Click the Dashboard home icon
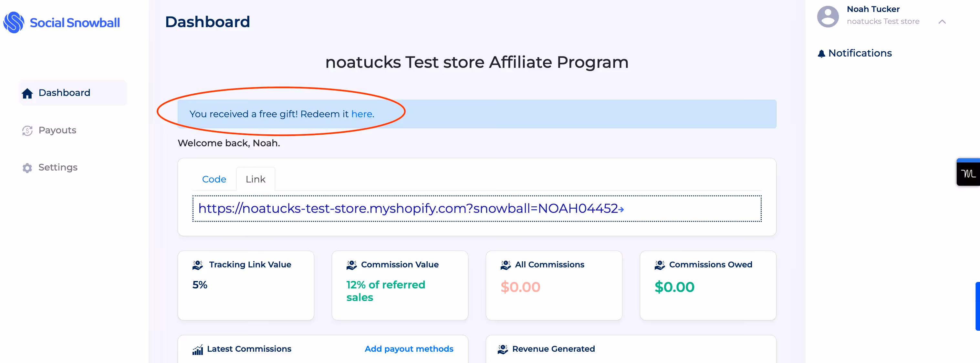 click(27, 93)
